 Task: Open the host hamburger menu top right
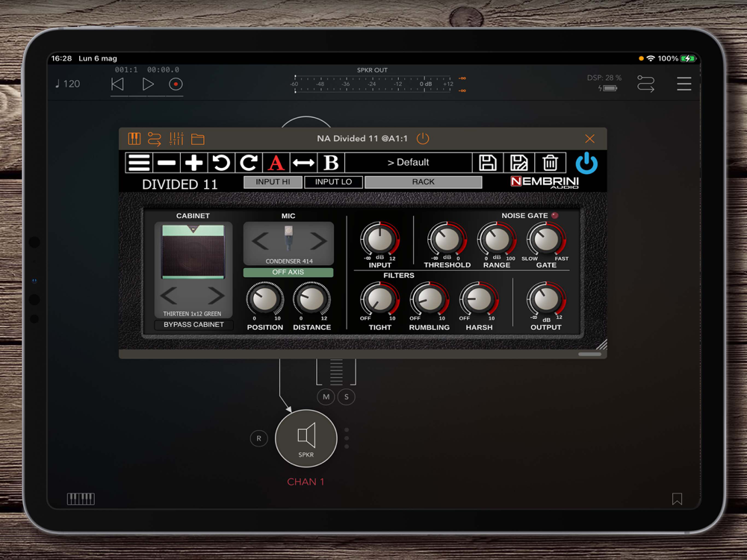[684, 84]
